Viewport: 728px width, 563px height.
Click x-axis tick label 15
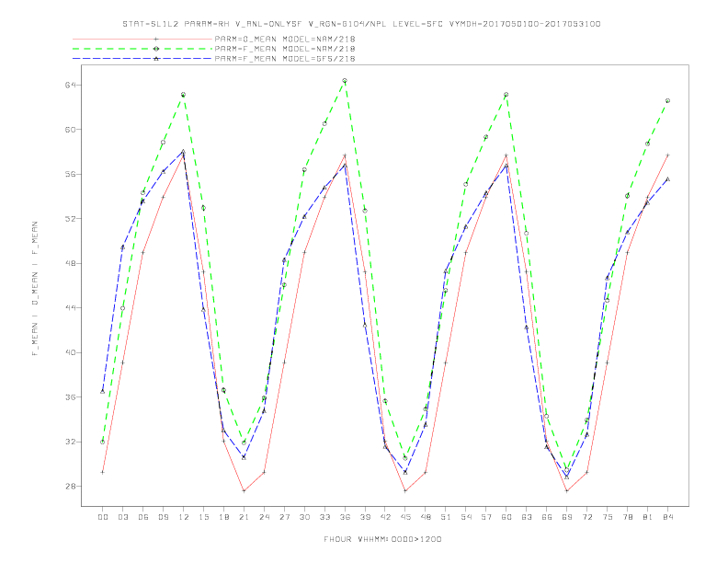click(x=203, y=517)
